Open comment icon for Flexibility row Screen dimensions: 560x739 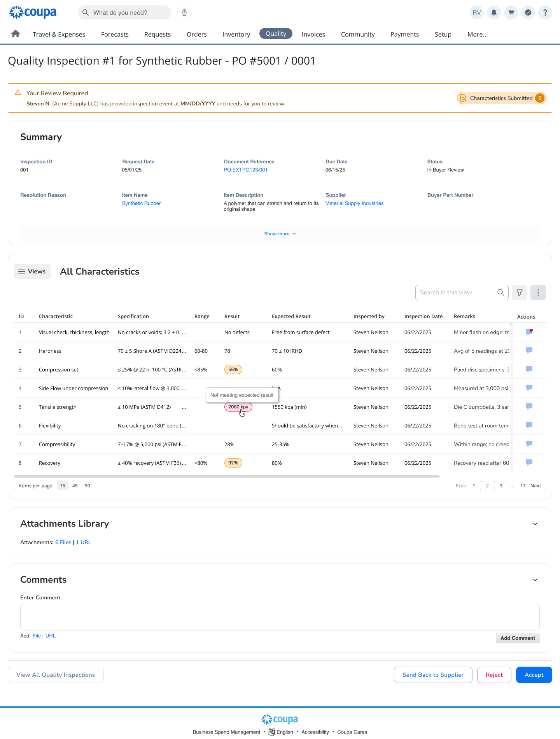click(x=529, y=425)
